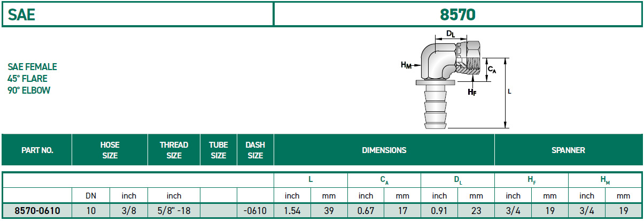Screen dimensions: 644x221
Task: Click the DL mm value 23
Action: [x=476, y=211]
